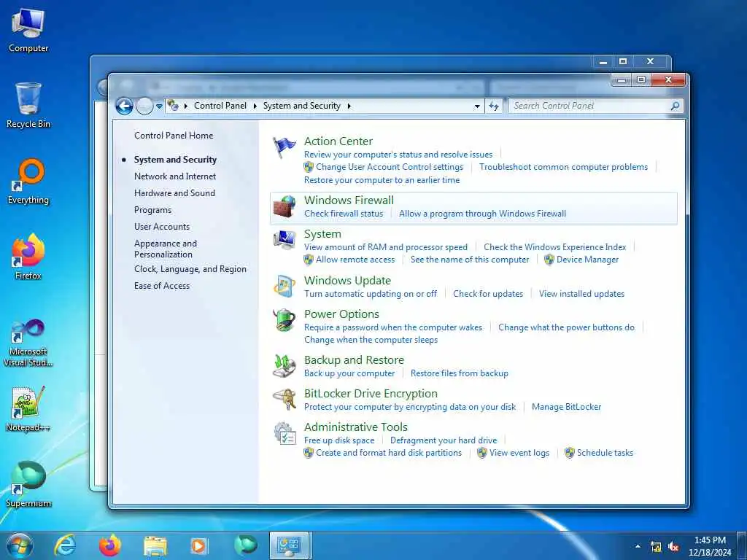This screenshot has height=560, width=747.
Task: Expand the address bar history dropdown
Action: coord(477,106)
